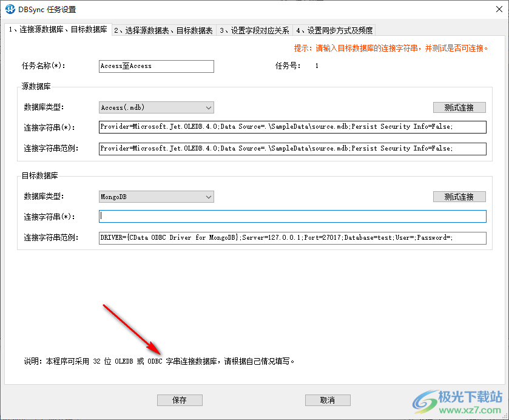Open tab 3 设置字段对应关系
The width and height of the screenshot is (509, 420).
coord(254,30)
